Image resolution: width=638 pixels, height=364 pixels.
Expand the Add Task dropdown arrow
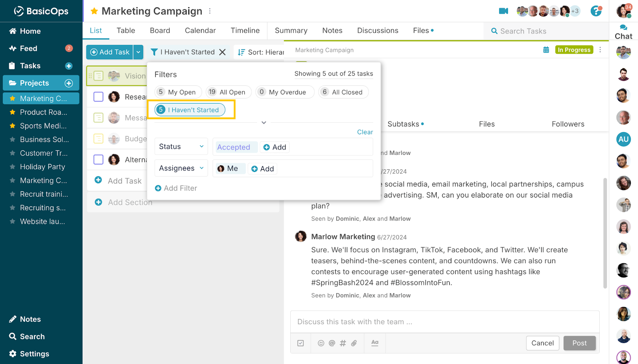click(138, 52)
